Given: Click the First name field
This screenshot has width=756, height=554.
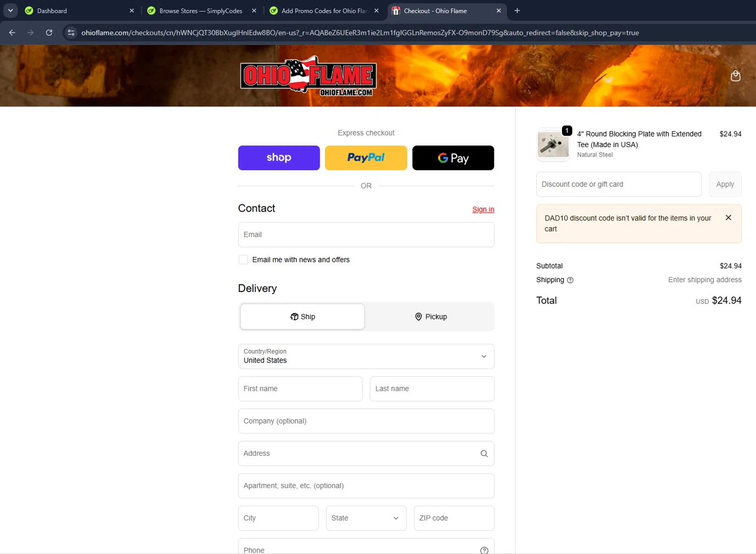Looking at the screenshot, I should point(300,389).
